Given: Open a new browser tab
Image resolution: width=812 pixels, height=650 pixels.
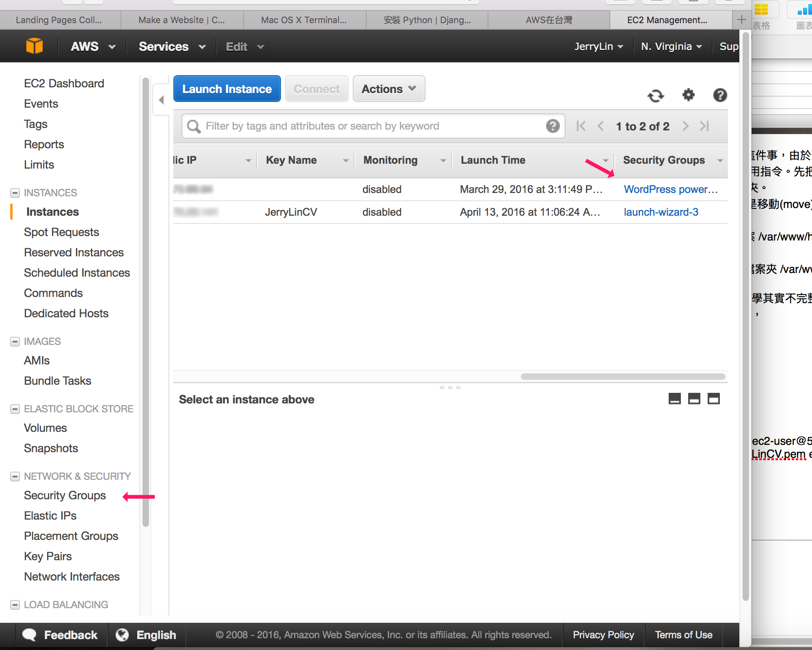Looking at the screenshot, I should click(x=741, y=19).
